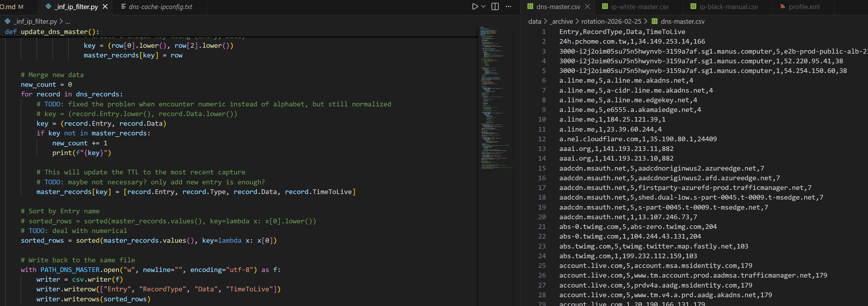Image resolution: width=868 pixels, height=306 pixels.
Task: Click 'Entry,RecordType,Data,TimeToLive' header row
Action: (x=622, y=32)
